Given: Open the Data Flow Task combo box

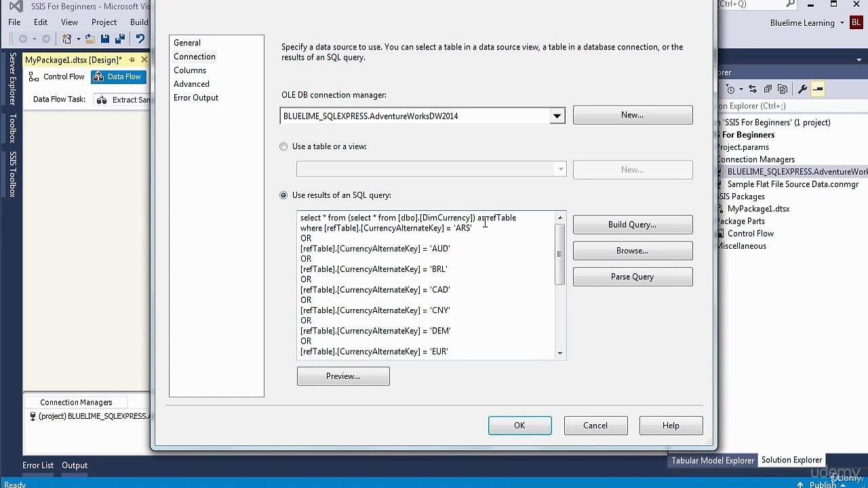Looking at the screenshot, I should tap(123, 100).
